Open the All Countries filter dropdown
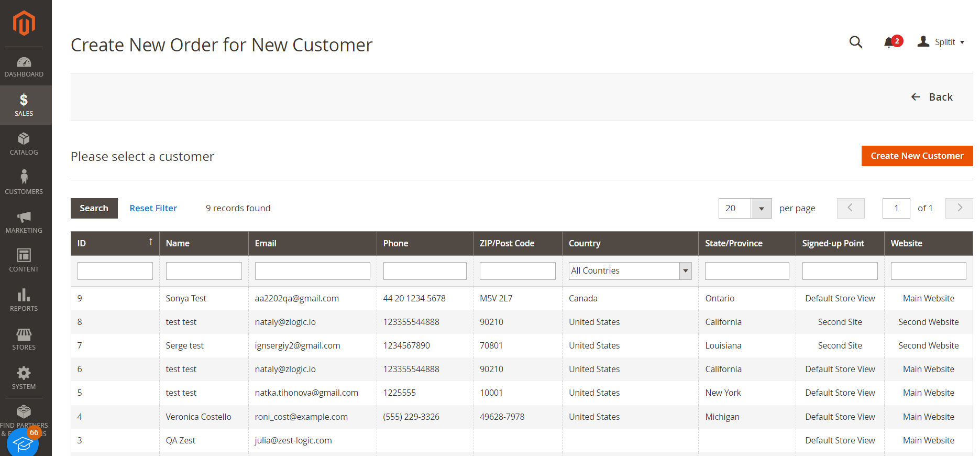The width and height of the screenshot is (980, 456). 630,271
